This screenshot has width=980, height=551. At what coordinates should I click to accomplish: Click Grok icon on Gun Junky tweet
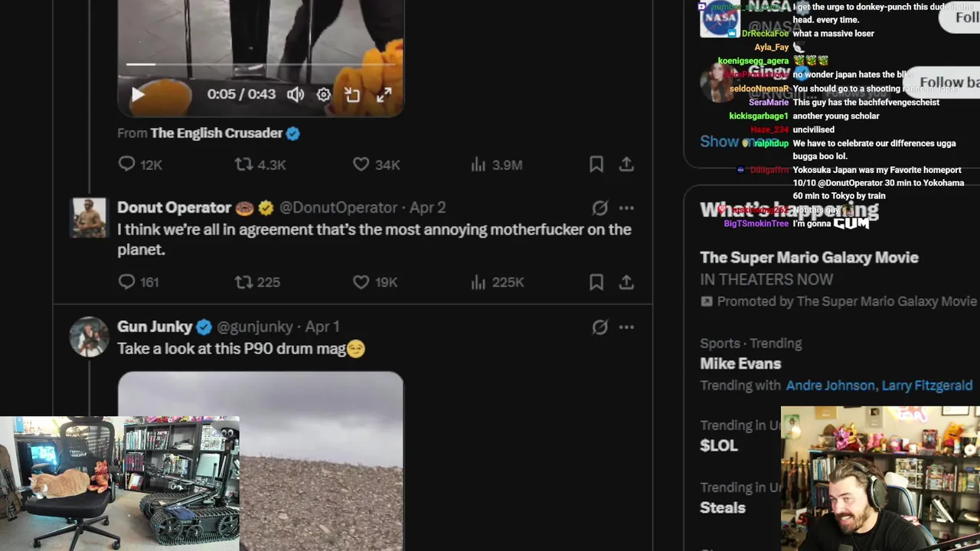(599, 327)
